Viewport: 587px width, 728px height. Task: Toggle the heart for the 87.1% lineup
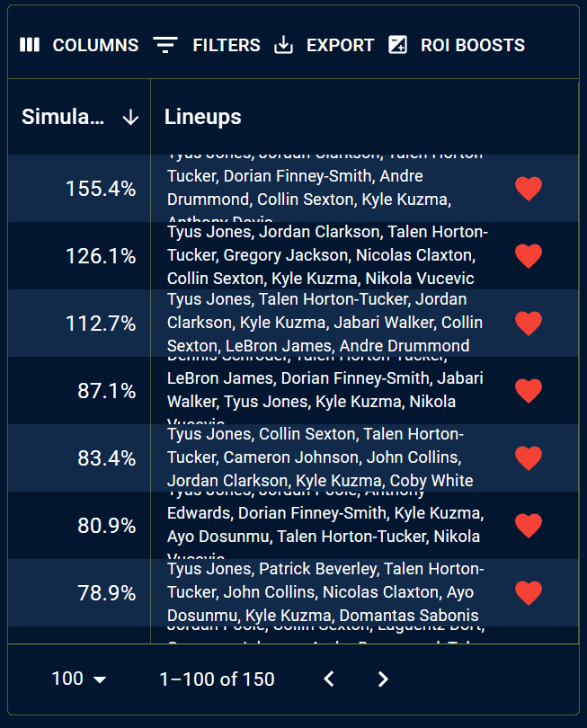coord(529,390)
